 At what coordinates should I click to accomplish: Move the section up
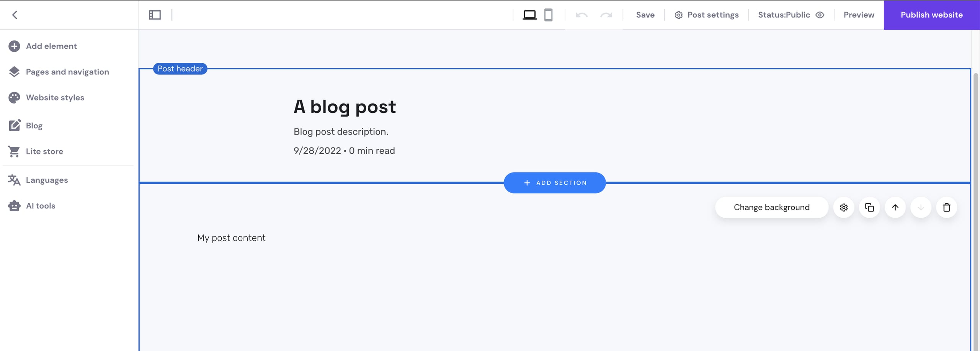click(x=895, y=207)
